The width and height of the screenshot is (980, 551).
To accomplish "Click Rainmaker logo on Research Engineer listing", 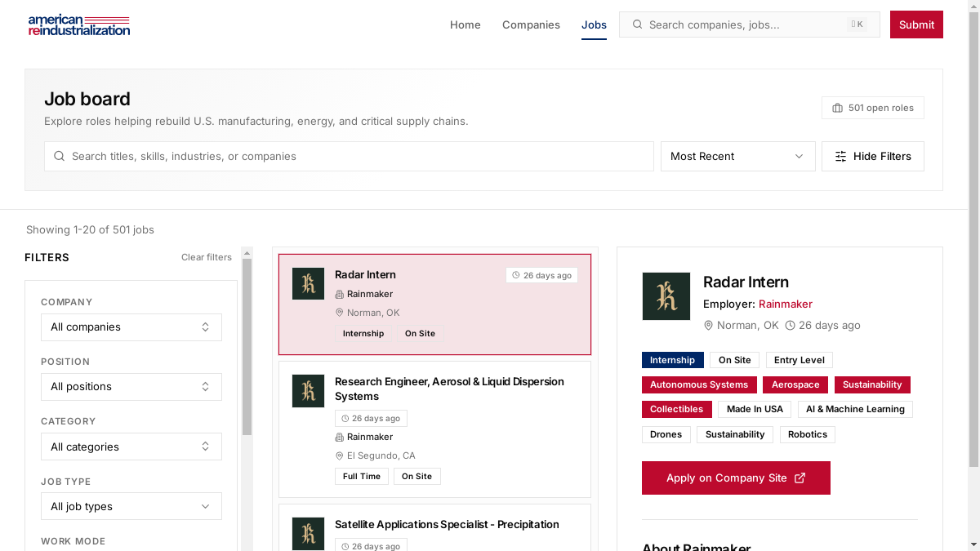I will pyautogui.click(x=308, y=391).
